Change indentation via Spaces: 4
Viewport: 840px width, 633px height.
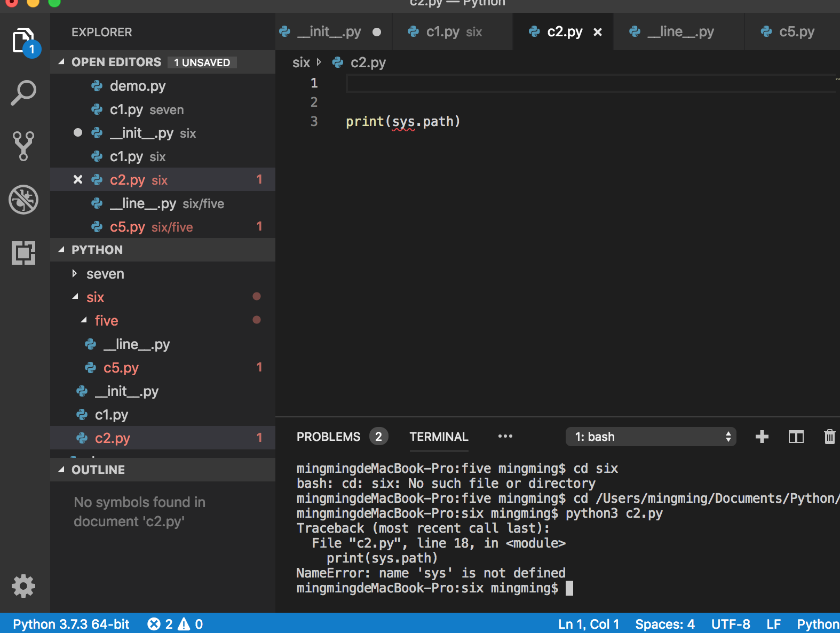pos(665,624)
